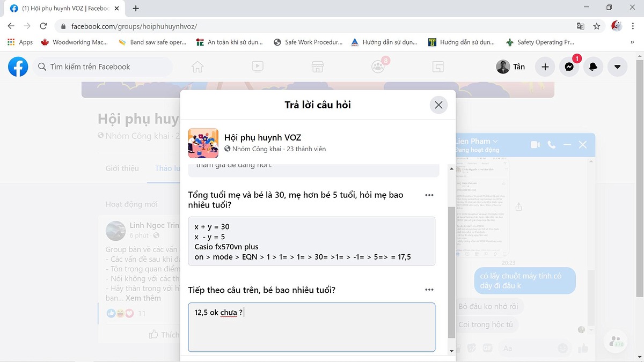Minimize the Lien Pham chat window
644x362 pixels.
[567, 145]
